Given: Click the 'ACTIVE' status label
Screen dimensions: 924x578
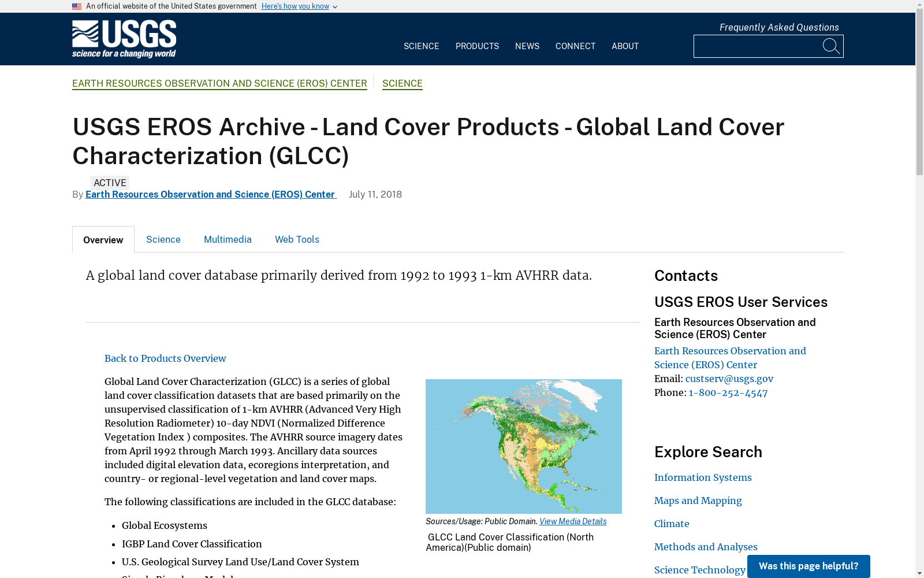Looking at the screenshot, I should click(x=110, y=183).
